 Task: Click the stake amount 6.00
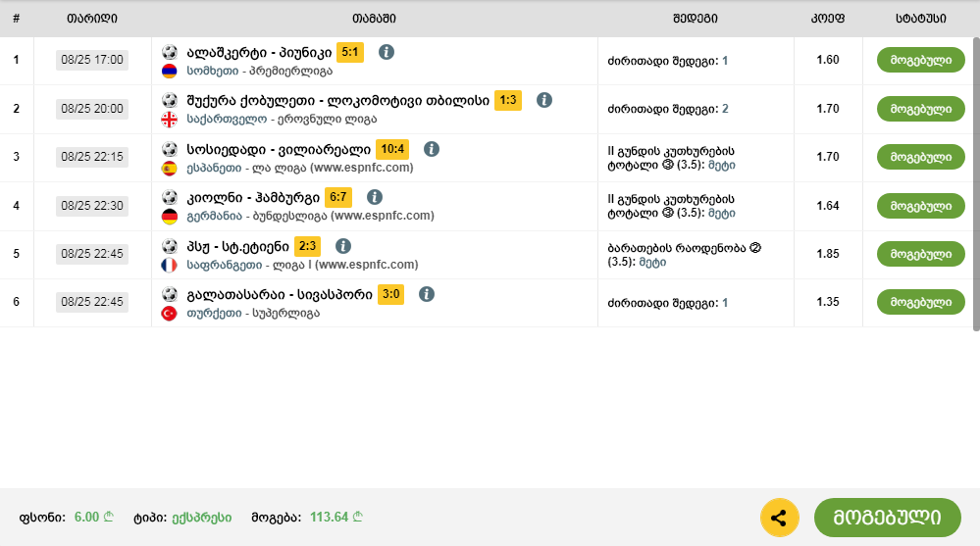87,518
